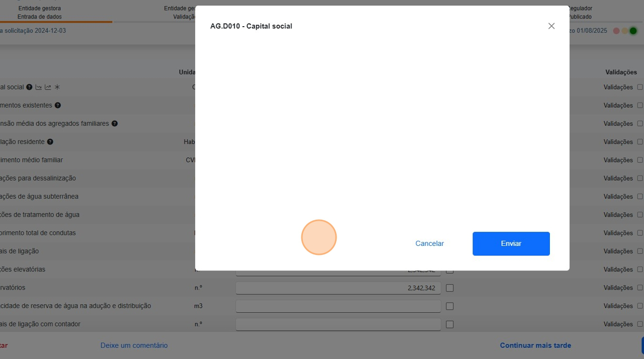644x359 pixels.
Task: Switch to the Entrada de dados tab
Action: tap(40, 16)
